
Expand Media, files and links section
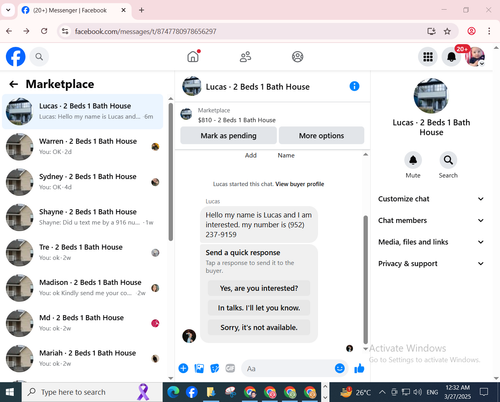pyautogui.click(x=431, y=242)
